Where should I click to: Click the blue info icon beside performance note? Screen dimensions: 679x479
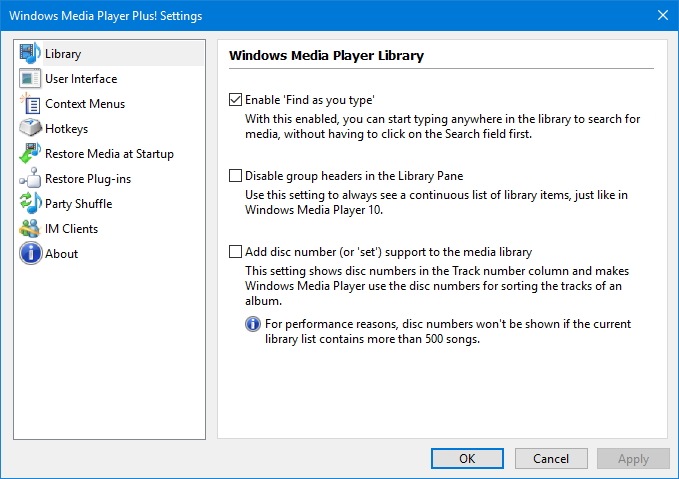tap(253, 324)
